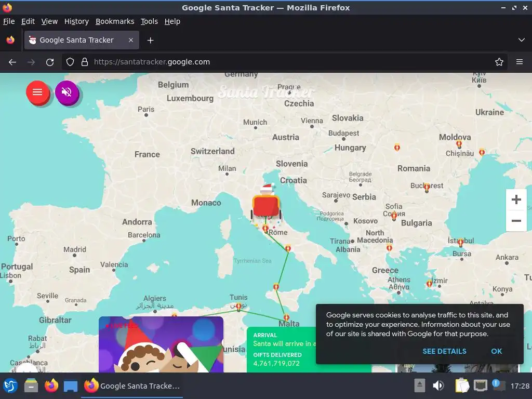The height and width of the screenshot is (399, 532).
Task: Click the gift marker in North Macedonia
Action: (389, 248)
